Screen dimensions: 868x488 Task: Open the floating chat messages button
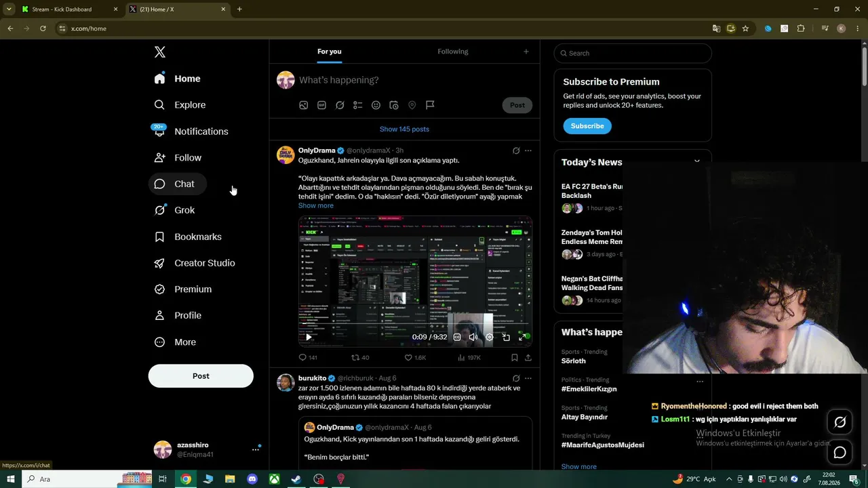click(840, 452)
